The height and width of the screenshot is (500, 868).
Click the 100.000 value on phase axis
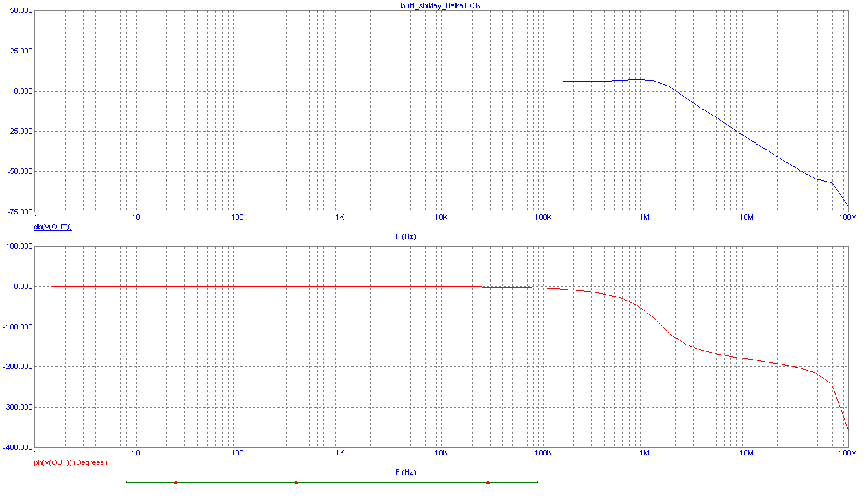pyautogui.click(x=18, y=247)
